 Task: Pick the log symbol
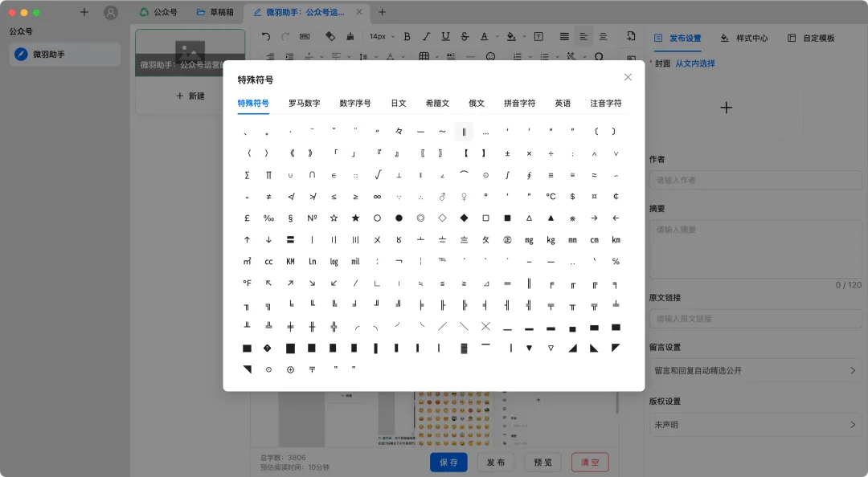[x=334, y=261]
